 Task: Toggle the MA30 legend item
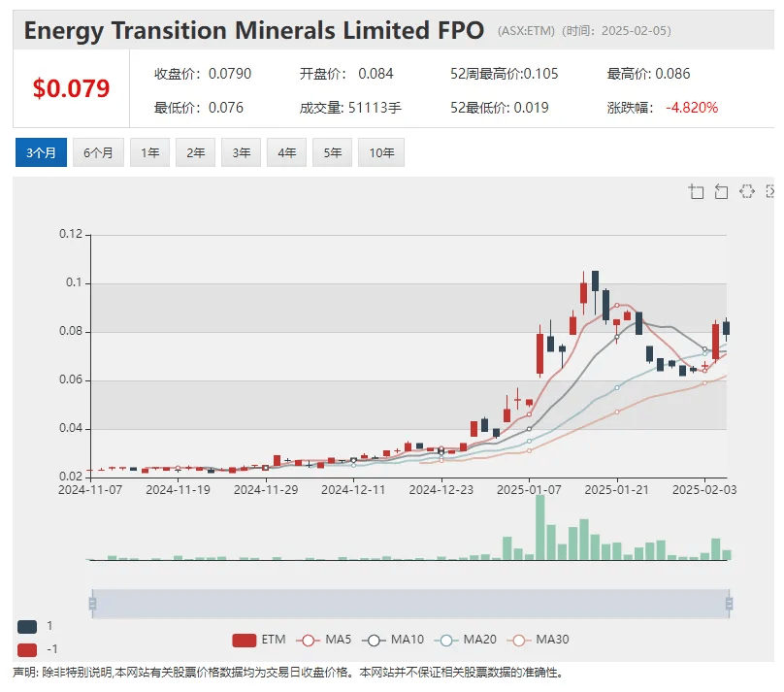coord(538,640)
